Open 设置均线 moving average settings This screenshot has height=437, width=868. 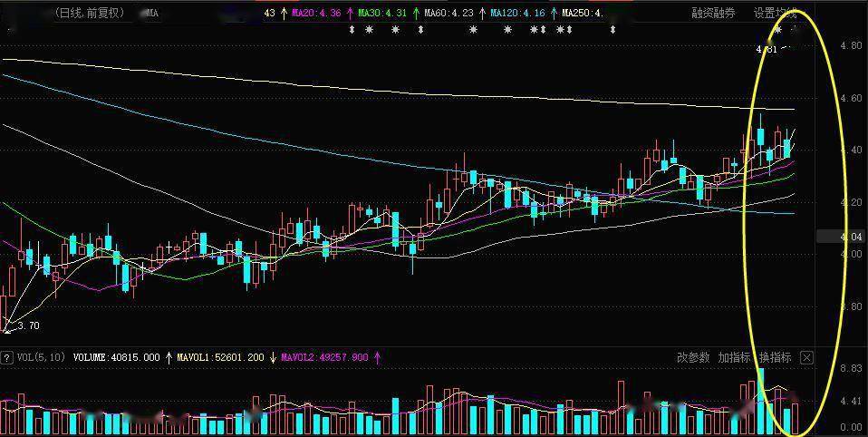click(775, 14)
